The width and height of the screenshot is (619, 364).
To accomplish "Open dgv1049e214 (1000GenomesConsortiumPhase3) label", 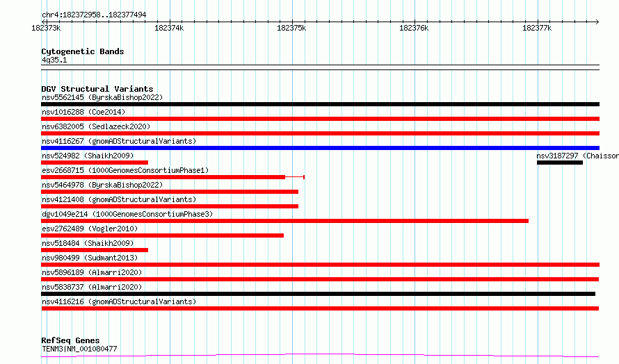I will pyautogui.click(x=127, y=214).
